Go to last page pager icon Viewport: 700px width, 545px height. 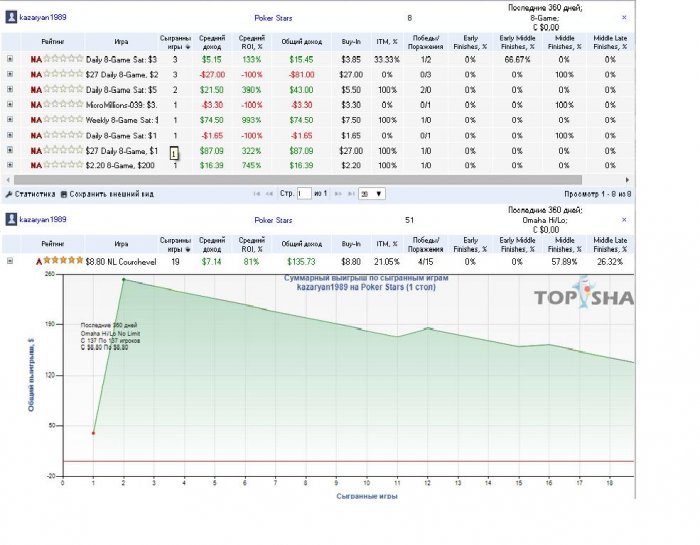tap(351, 194)
